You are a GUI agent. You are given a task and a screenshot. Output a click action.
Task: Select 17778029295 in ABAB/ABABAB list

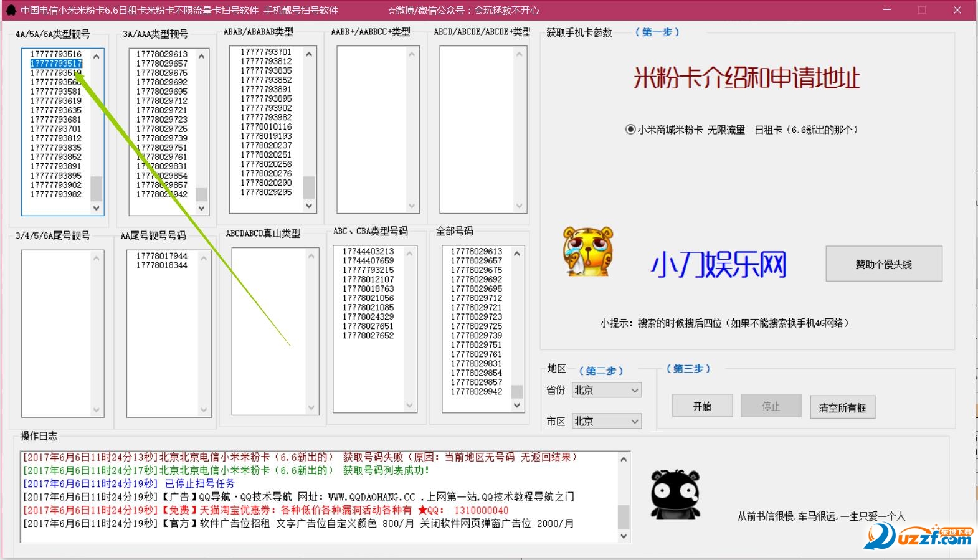click(266, 192)
